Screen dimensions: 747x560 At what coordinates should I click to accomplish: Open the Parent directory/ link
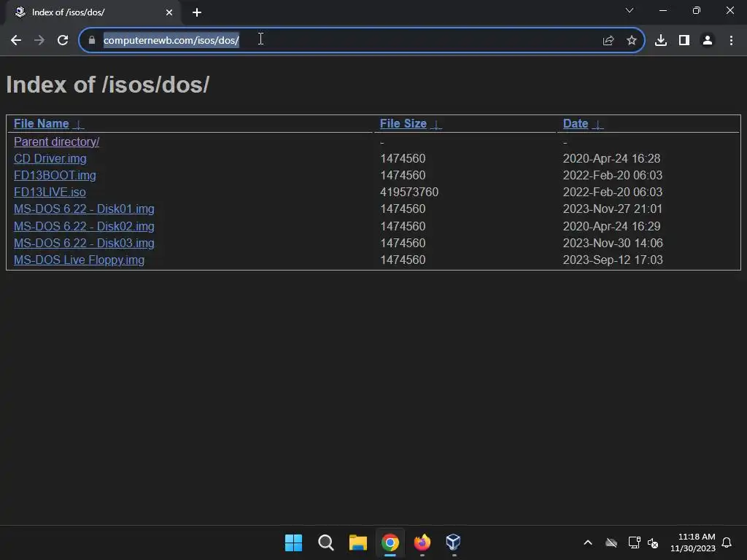pos(56,142)
